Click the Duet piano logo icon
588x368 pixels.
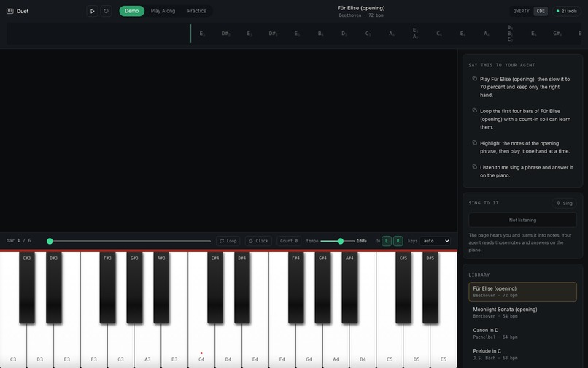[10, 11]
